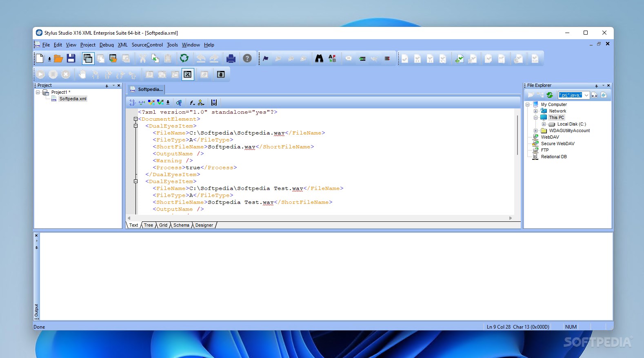
Task: Click the green-arrow indent lines icon
Action: (362, 59)
